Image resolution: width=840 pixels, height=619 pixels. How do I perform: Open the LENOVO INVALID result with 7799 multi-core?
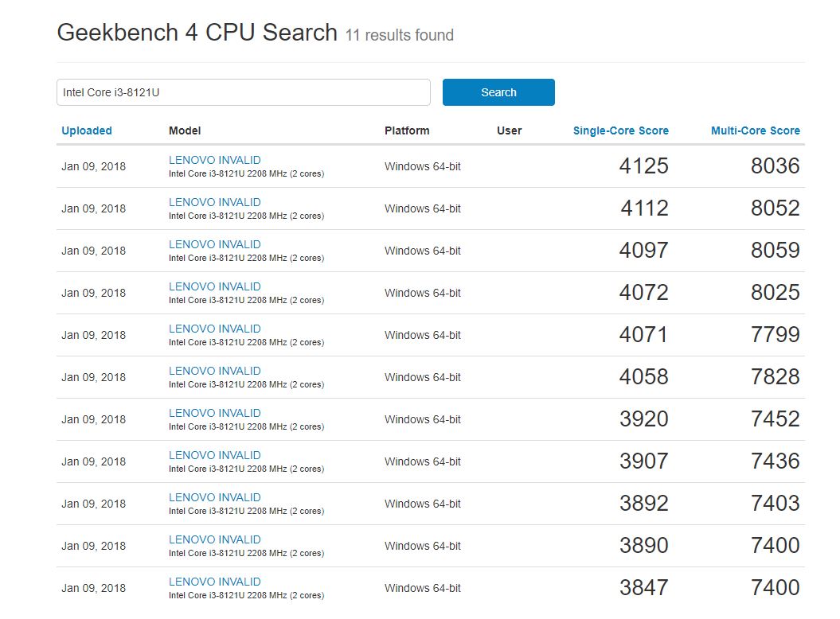[x=214, y=329]
